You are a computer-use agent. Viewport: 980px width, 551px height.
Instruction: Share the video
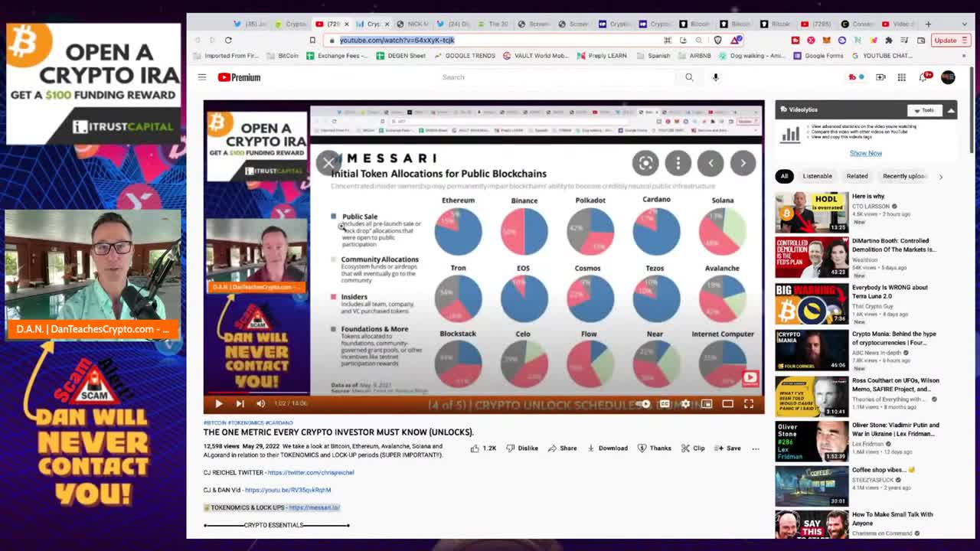pyautogui.click(x=562, y=448)
